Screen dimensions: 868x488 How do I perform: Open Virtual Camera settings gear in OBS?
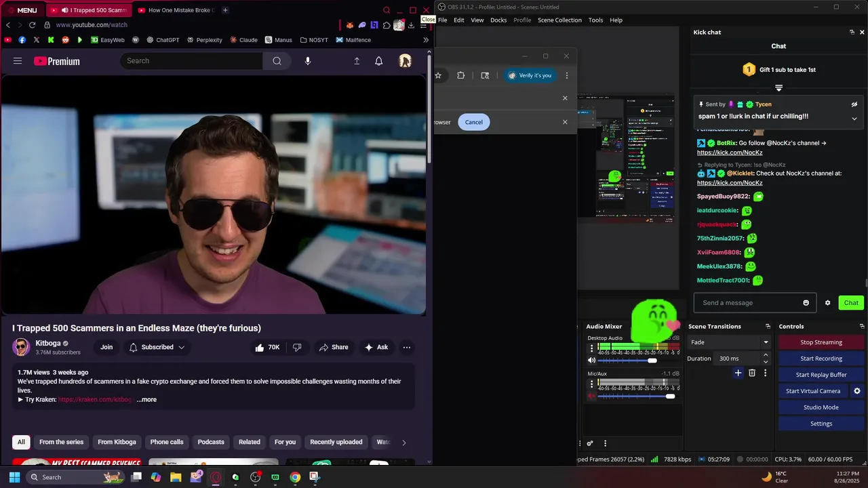[x=857, y=391]
